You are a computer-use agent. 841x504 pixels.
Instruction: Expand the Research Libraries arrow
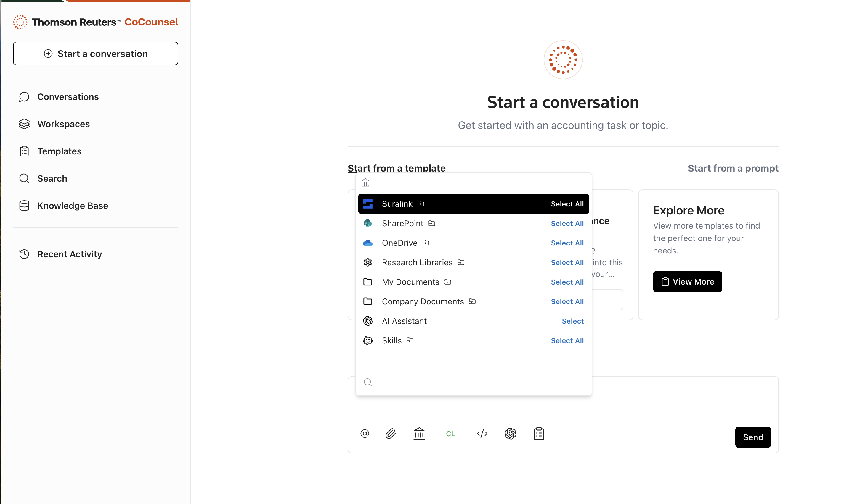pyautogui.click(x=461, y=263)
